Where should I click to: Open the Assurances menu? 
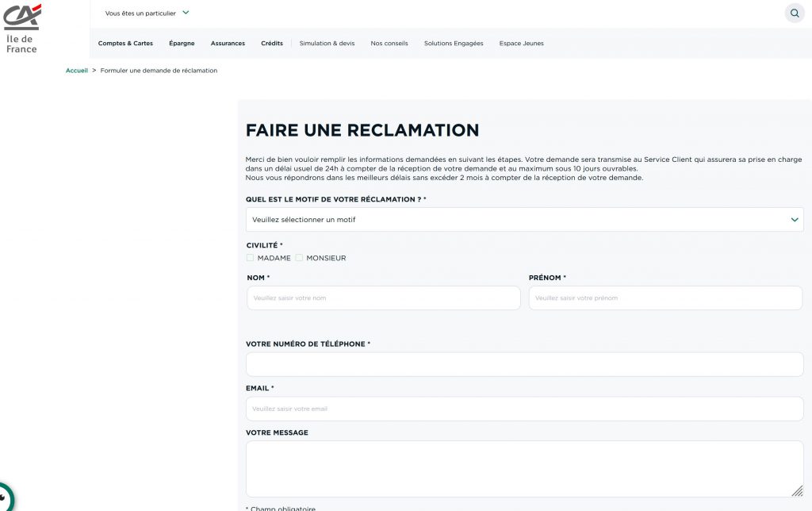tap(228, 44)
